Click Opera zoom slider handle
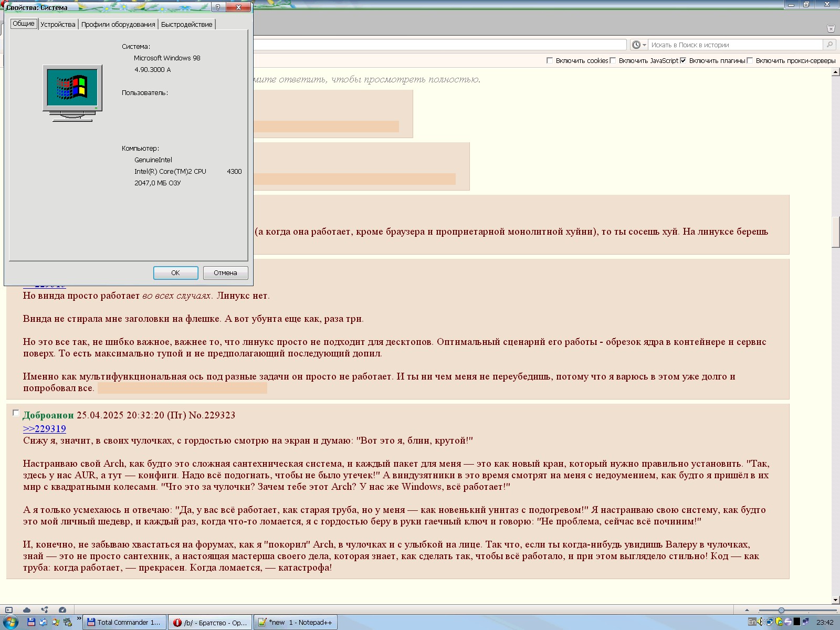 pyautogui.click(x=781, y=610)
